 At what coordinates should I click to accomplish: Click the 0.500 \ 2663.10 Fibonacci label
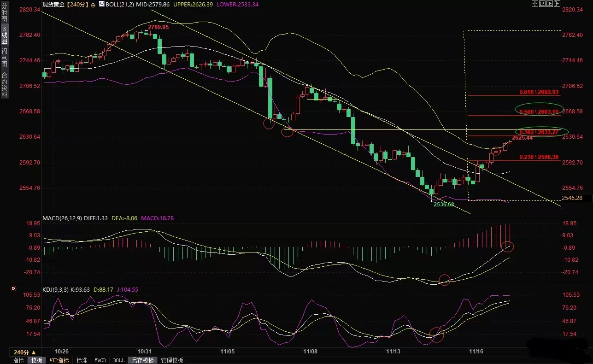539,112
